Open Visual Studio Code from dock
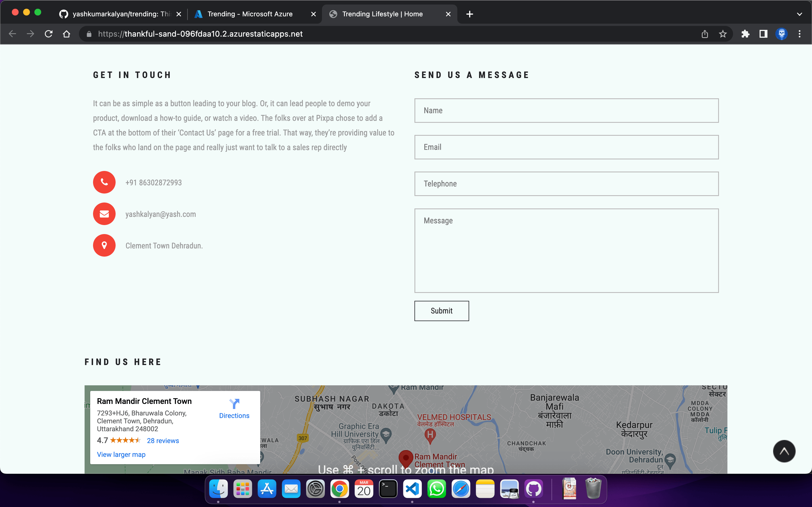 [x=412, y=489]
